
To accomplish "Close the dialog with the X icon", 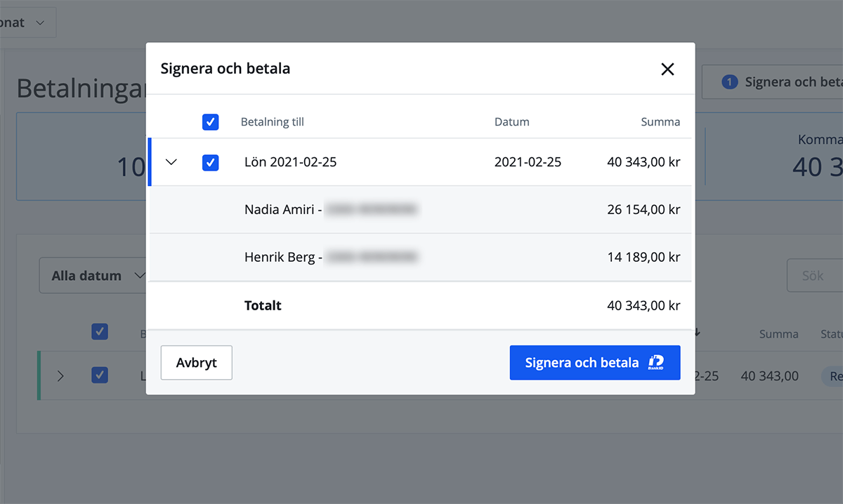I will [x=667, y=69].
